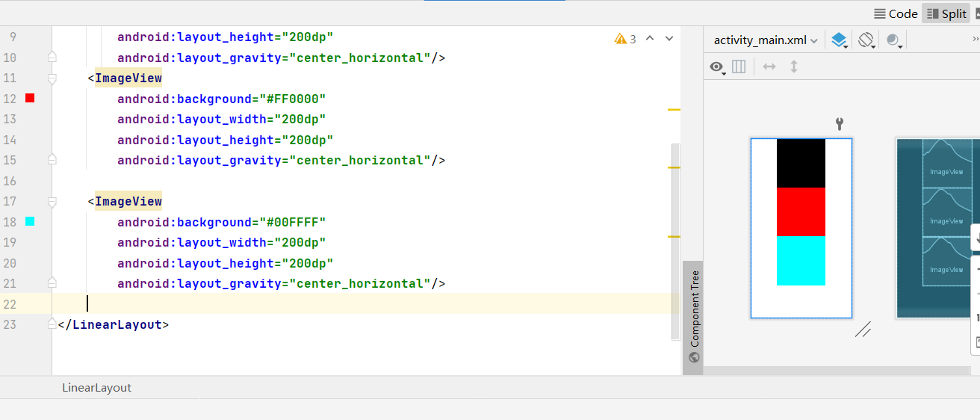This screenshot has height=420, width=980.
Task: Click the expand vertically arrow icon
Action: pos(794,67)
